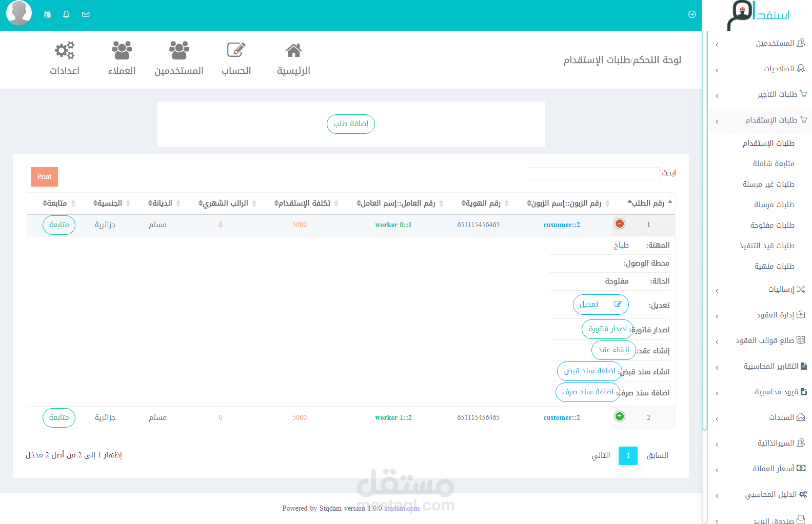
Task: Click the اضافة سند قبض button
Action: click(589, 371)
